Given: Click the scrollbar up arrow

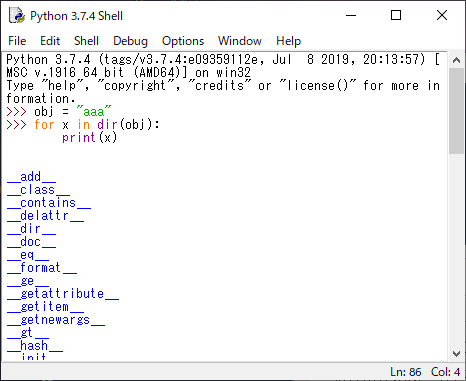Looking at the screenshot, I should [456, 60].
